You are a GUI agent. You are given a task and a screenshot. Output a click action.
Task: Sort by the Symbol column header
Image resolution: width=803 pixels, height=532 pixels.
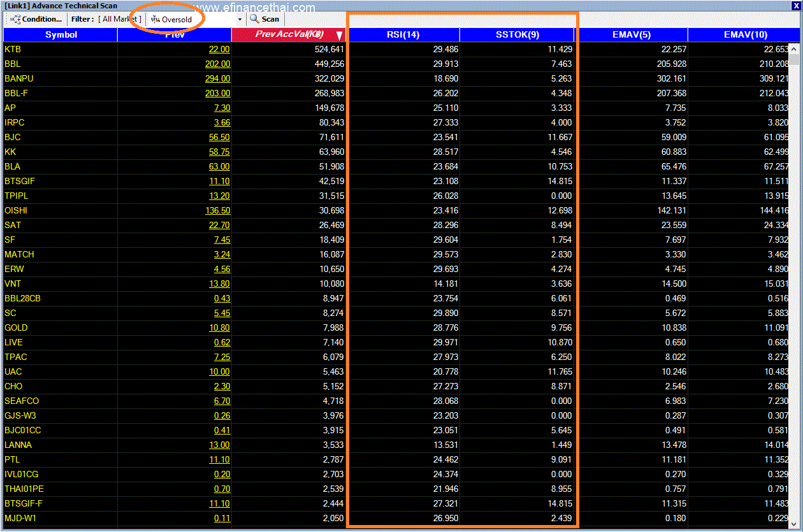pos(61,34)
